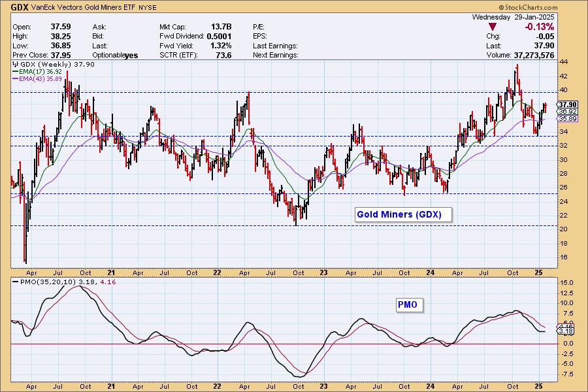Screen dimensions: 588x392
Task: Click the 'Last Earnings:' label
Action: pos(275,46)
